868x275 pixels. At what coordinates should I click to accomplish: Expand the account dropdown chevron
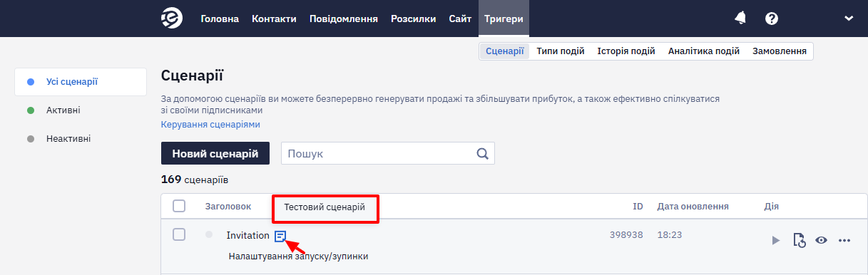pos(849,19)
